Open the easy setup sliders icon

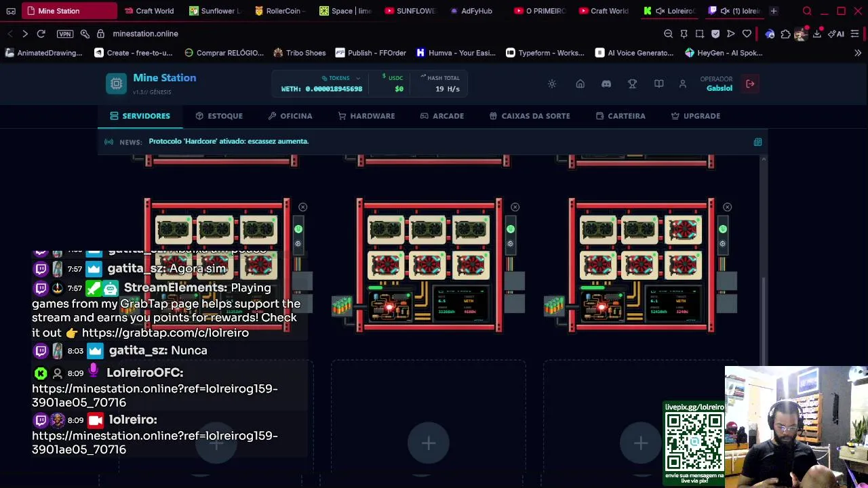click(x=854, y=33)
